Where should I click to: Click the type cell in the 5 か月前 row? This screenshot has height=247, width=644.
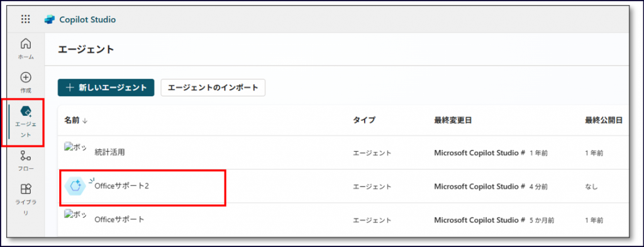point(372,221)
